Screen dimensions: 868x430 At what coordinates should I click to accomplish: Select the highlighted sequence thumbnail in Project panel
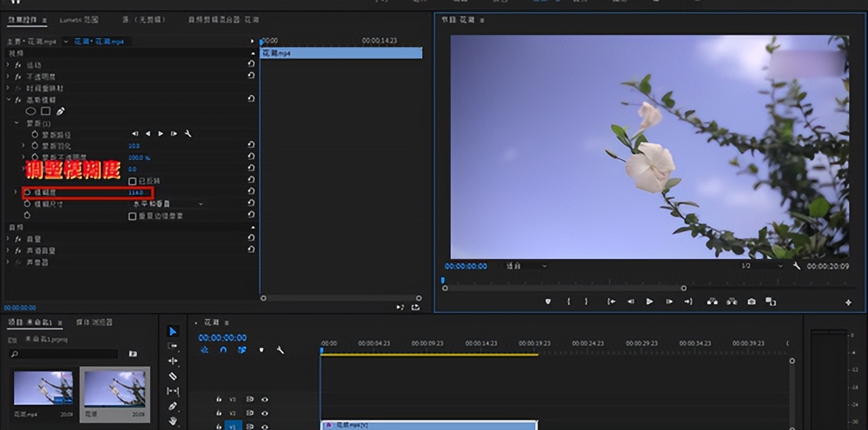(115, 390)
